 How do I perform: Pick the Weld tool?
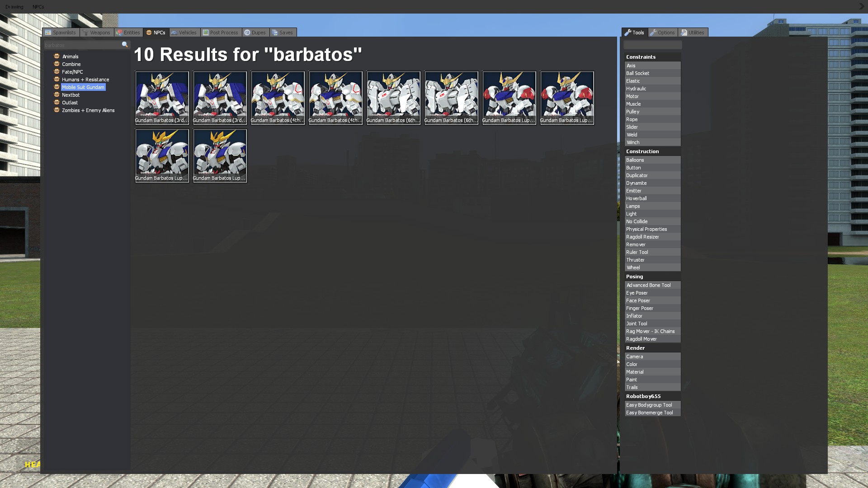tap(653, 135)
